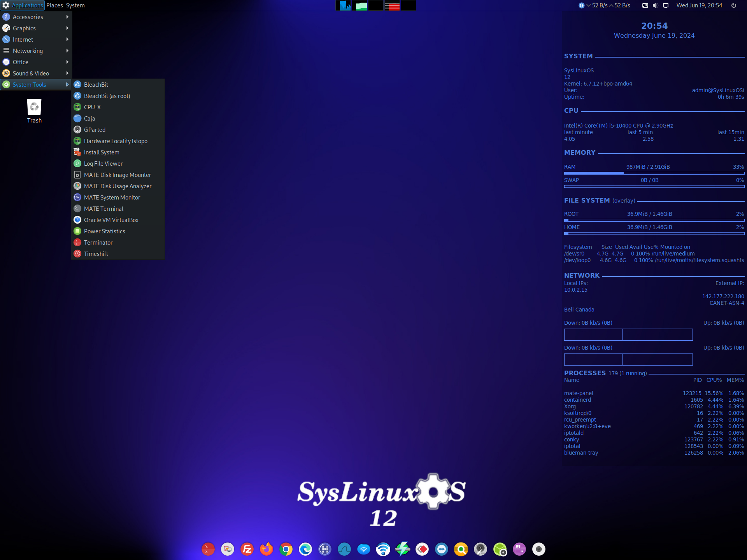The image size is (747, 560).
Task: Open Microsoft Edge from the dock
Action: (x=305, y=549)
